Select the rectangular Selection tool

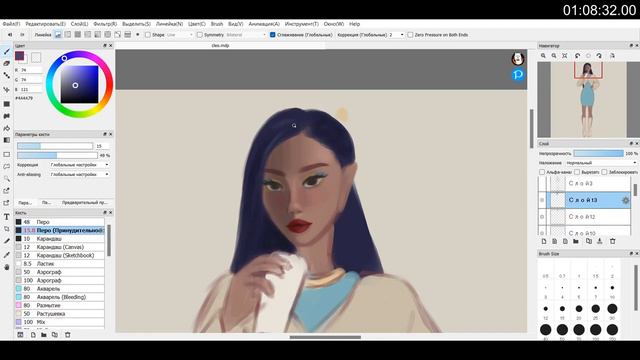tap(7, 155)
